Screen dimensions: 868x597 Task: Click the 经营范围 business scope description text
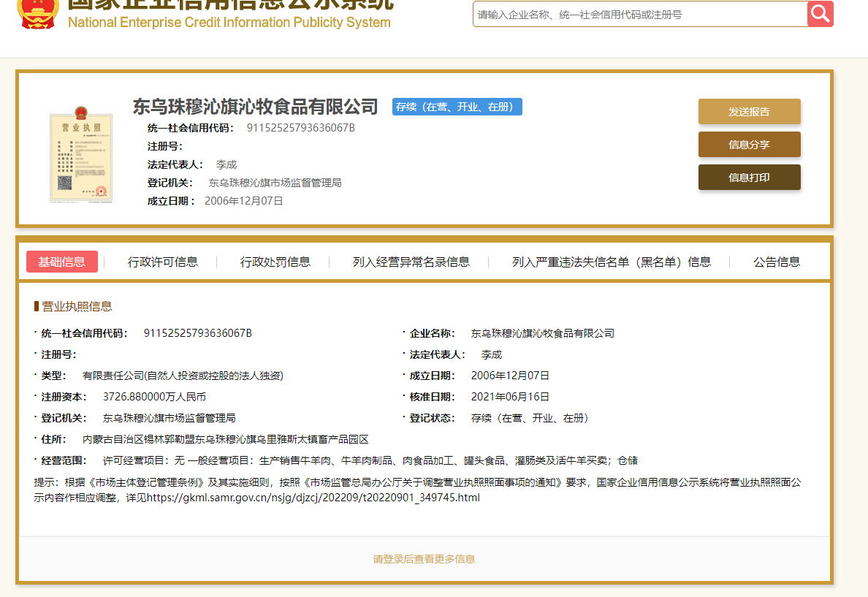pos(370,461)
